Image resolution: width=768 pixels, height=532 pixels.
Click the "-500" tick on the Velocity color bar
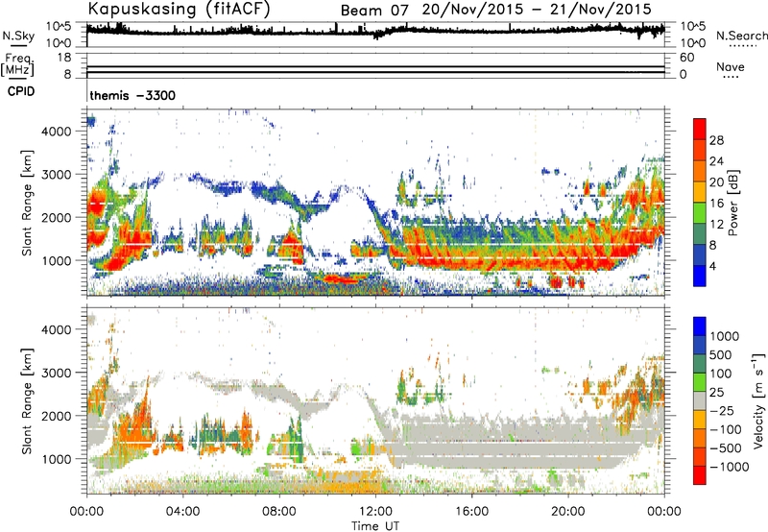pos(726,448)
